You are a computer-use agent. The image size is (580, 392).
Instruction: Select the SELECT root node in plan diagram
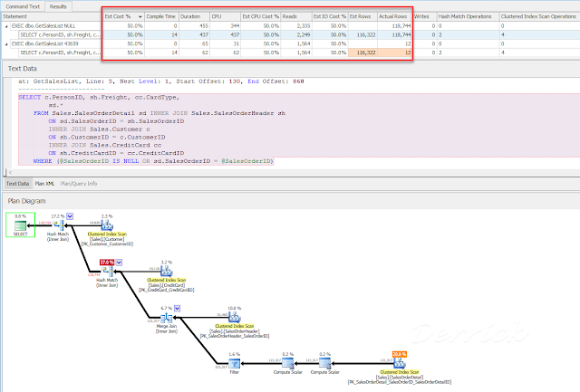tap(20, 225)
